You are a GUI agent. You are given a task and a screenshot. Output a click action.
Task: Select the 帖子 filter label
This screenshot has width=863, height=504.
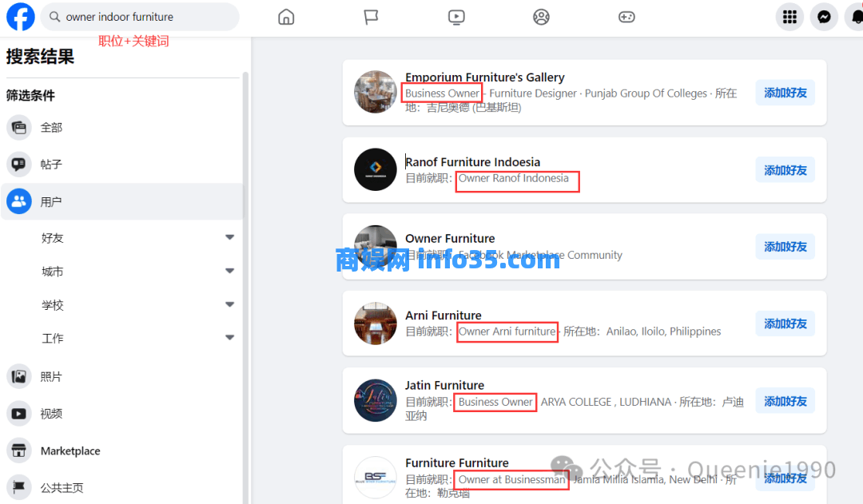pyautogui.click(x=51, y=164)
